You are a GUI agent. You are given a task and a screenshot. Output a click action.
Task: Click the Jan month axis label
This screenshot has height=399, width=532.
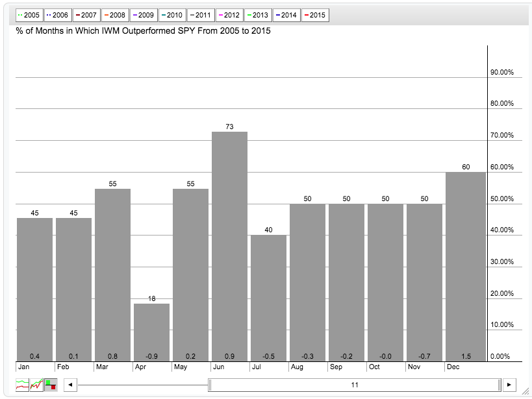point(24,367)
